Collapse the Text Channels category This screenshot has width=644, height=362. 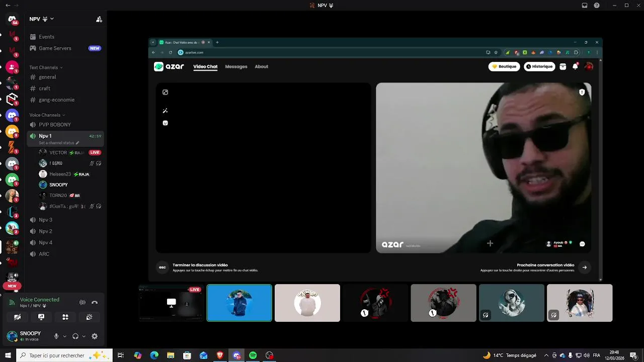pos(46,67)
